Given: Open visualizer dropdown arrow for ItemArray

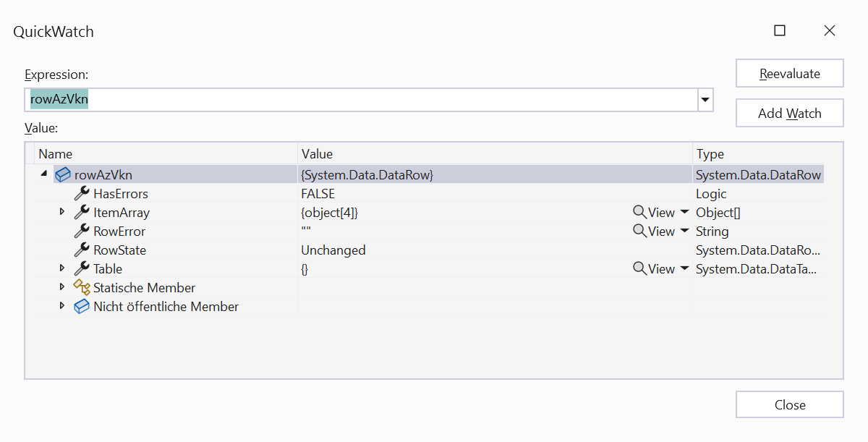Looking at the screenshot, I should pos(684,212).
